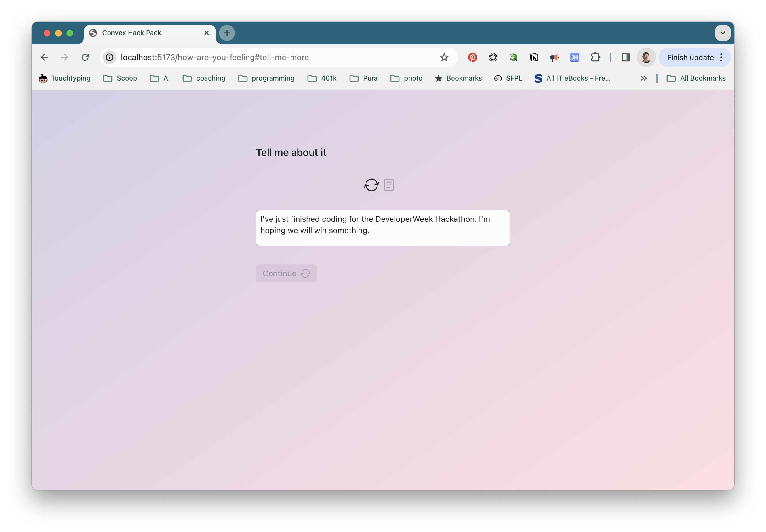
Task: Open the JH extension icon
Action: pyautogui.click(x=574, y=57)
